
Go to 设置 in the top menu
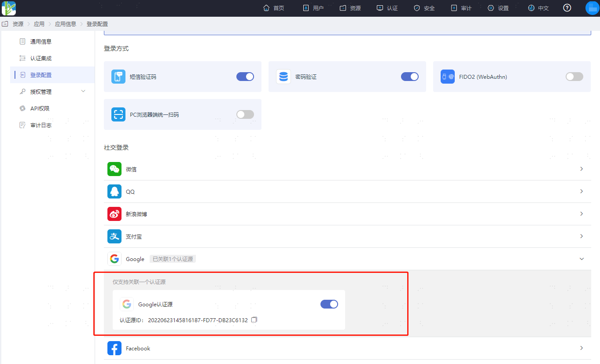(x=498, y=8)
